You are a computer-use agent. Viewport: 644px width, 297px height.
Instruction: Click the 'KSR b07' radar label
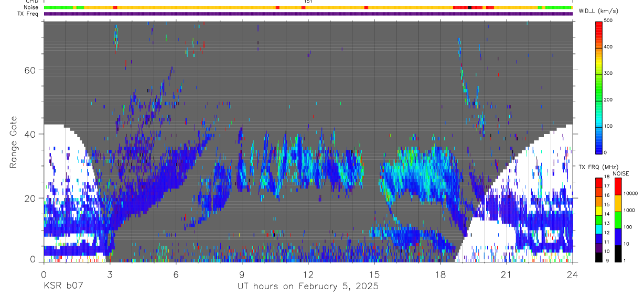pyautogui.click(x=63, y=287)
